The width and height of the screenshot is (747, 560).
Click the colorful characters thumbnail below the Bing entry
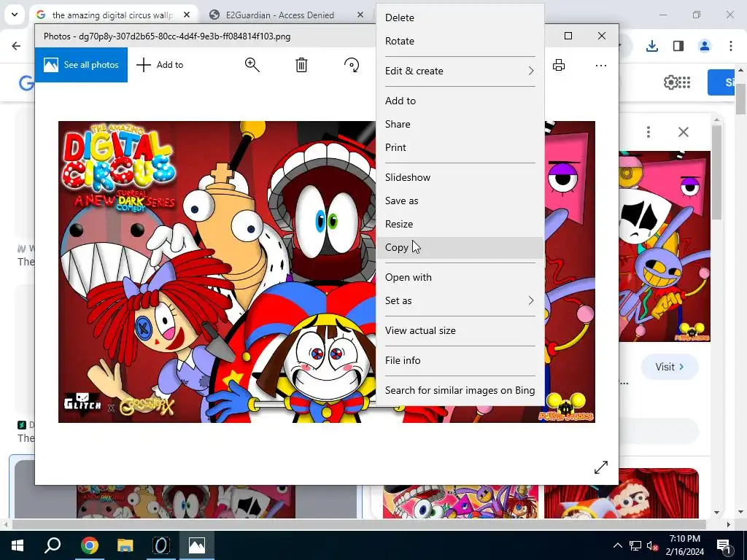460,502
